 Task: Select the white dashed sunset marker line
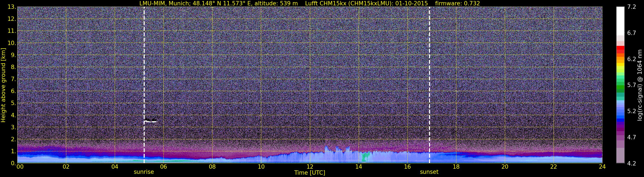coord(429,85)
